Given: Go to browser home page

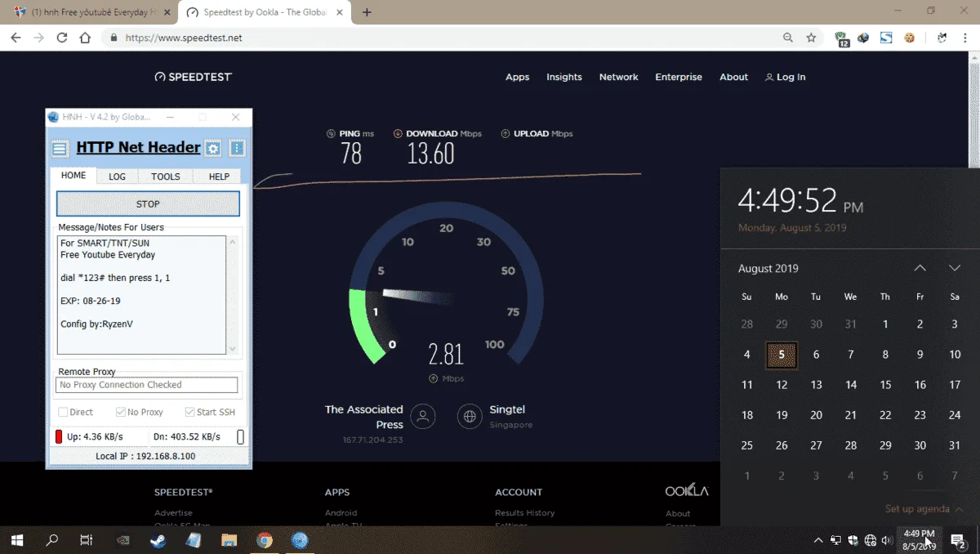Looking at the screenshot, I should [x=84, y=38].
